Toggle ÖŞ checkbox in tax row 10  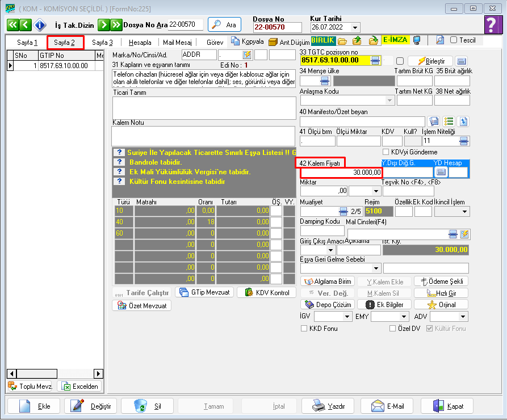pos(276,211)
